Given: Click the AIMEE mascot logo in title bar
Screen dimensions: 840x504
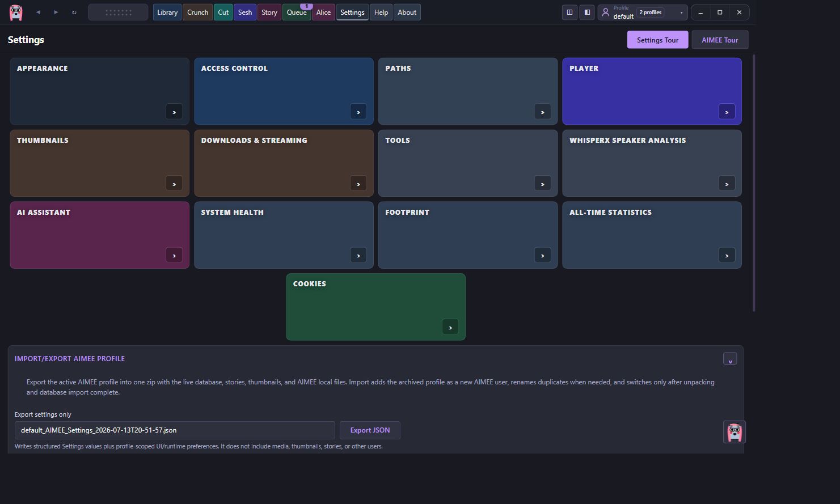Looking at the screenshot, I should click(x=16, y=12).
